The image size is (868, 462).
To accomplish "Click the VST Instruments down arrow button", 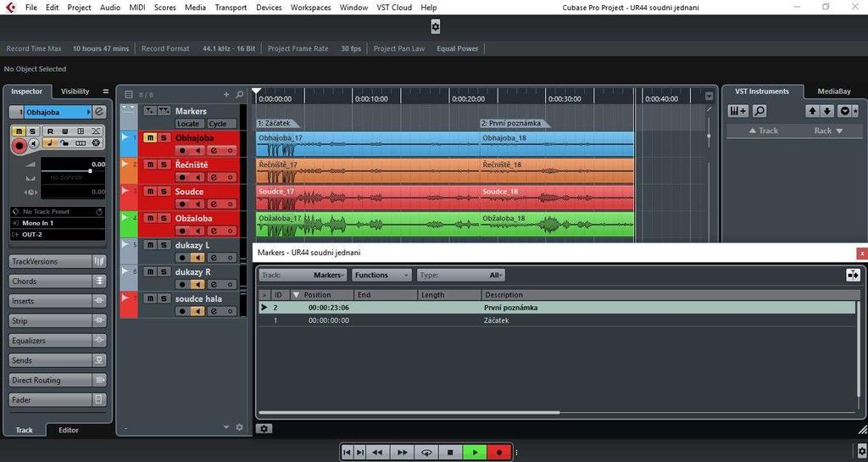I will 827,111.
